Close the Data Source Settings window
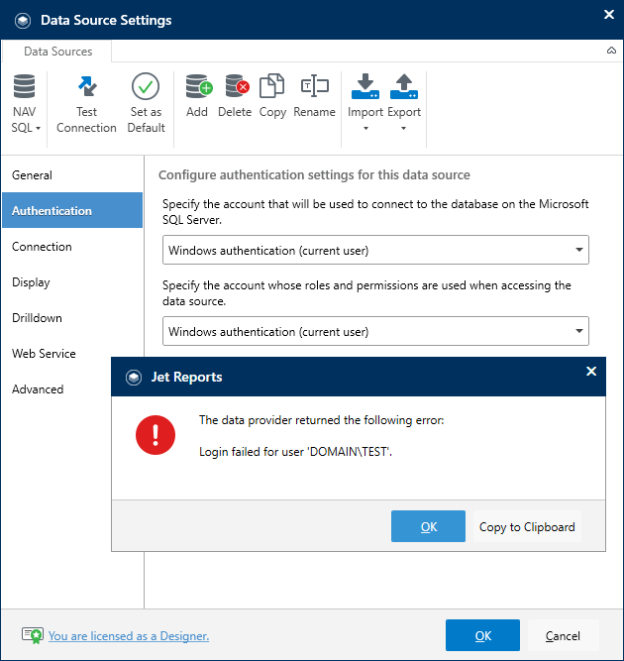This screenshot has width=624, height=661. [x=609, y=14]
